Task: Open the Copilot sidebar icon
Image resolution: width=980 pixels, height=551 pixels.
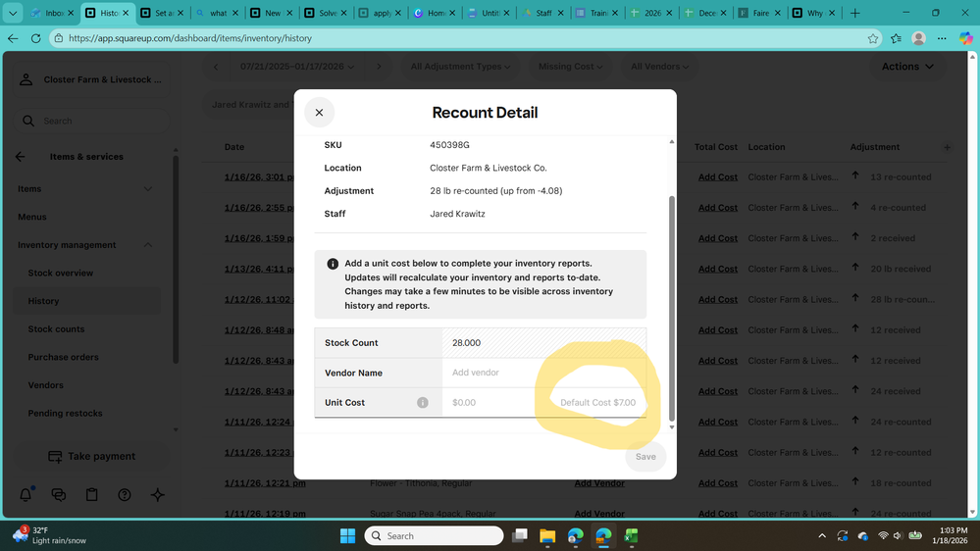Action: pyautogui.click(x=965, y=38)
